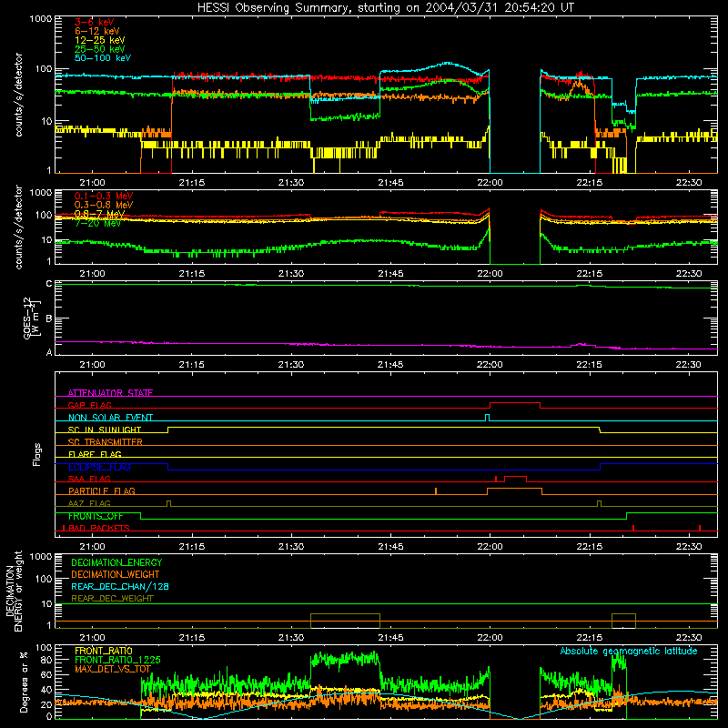The image size is (728, 728).
Task: Click the 1000 tick label of keV panel
Action: [x=41, y=19]
